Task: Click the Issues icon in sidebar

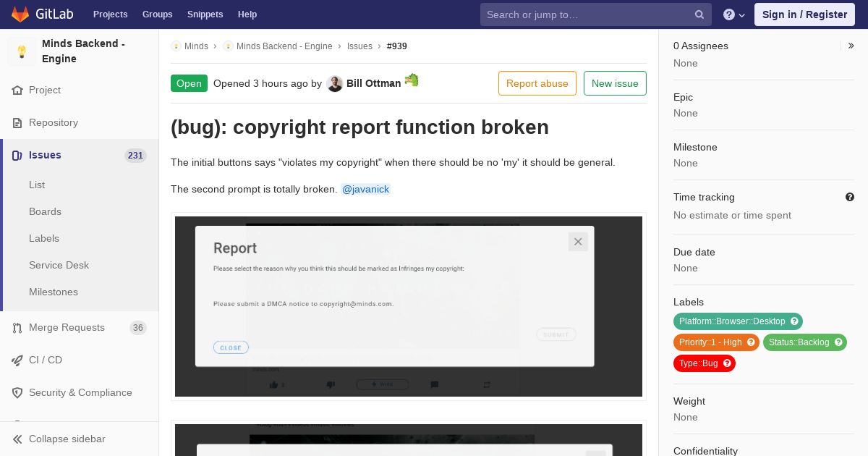Action: click(x=17, y=156)
